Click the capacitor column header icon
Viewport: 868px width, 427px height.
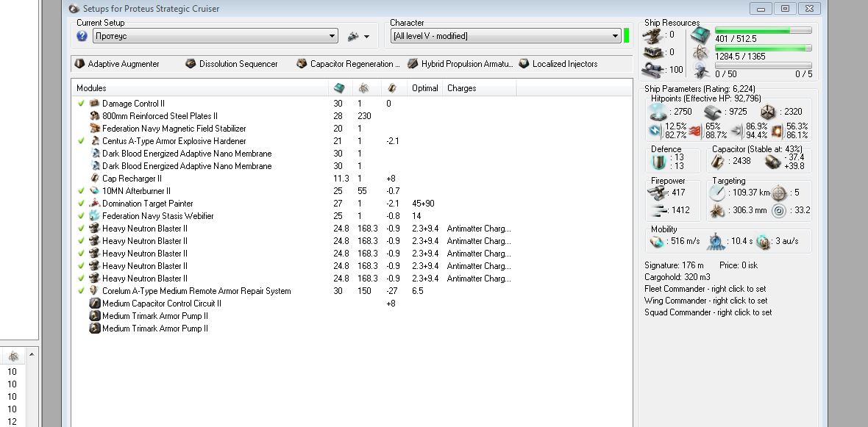pos(392,88)
